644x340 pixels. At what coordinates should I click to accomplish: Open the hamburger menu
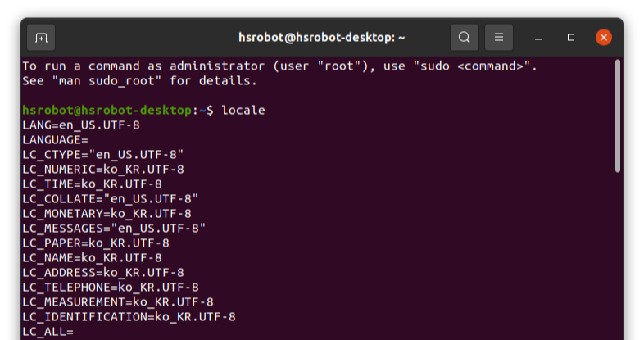click(499, 38)
